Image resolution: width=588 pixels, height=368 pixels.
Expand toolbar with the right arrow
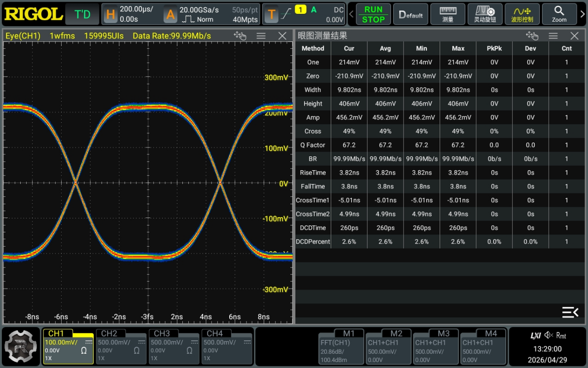point(583,14)
